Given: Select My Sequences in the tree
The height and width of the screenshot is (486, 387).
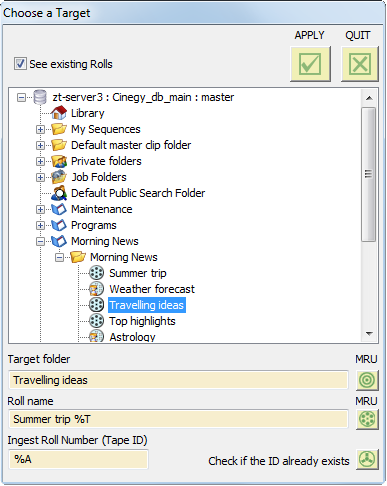Looking at the screenshot, I should pos(106,129).
